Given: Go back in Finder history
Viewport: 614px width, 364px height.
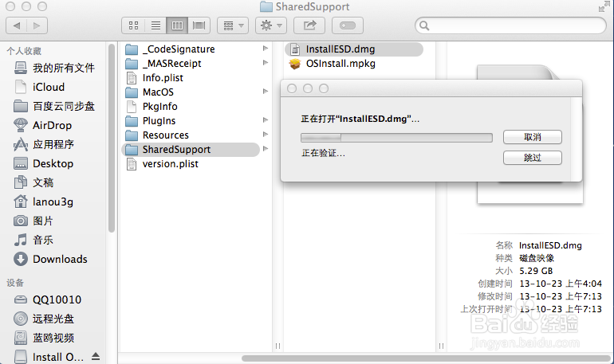Looking at the screenshot, I should tap(17, 25).
